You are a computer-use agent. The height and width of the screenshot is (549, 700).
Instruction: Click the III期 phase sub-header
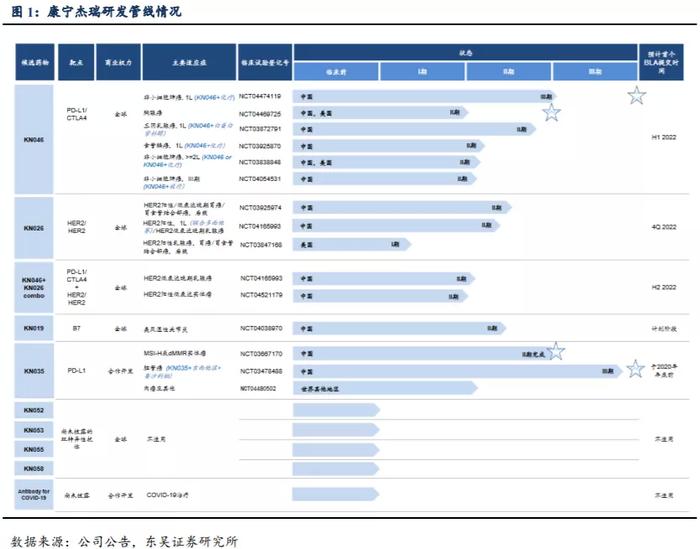(595, 71)
